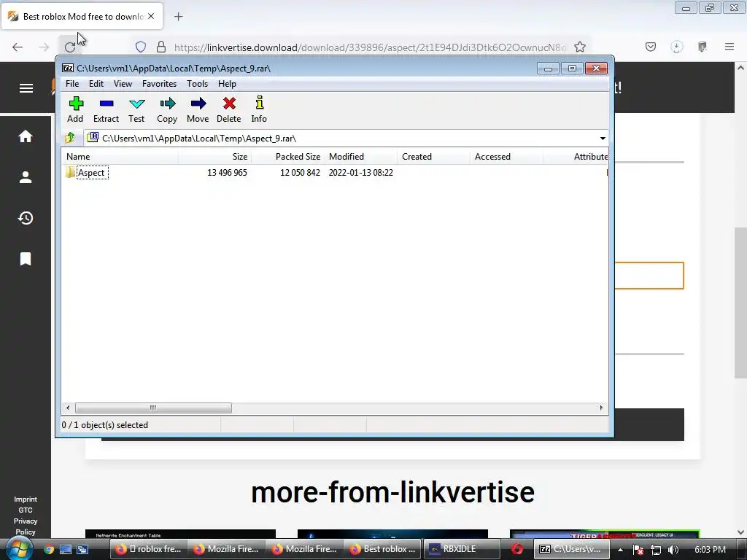Select the Copy toolbar icon

167,109
